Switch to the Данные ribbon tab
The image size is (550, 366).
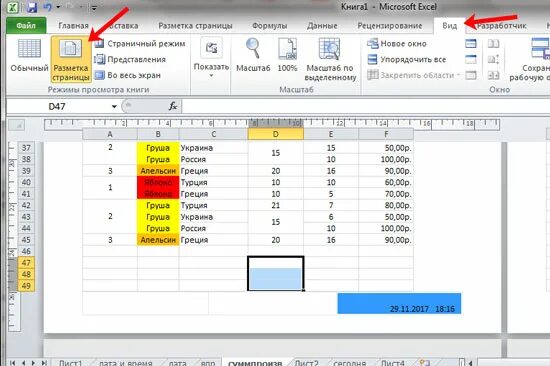[322, 26]
